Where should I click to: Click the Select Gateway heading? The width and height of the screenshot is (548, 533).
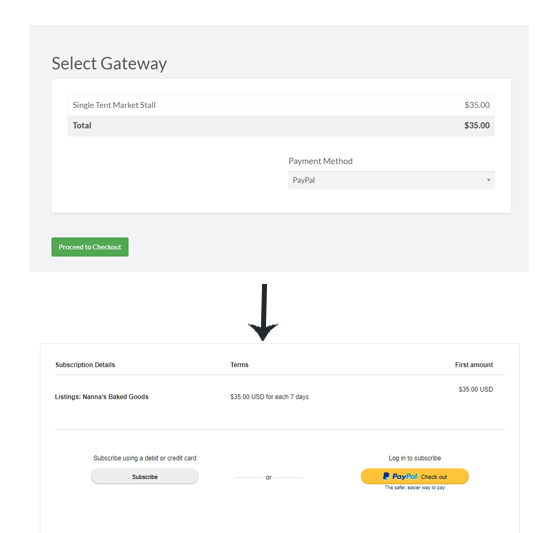[109, 64]
